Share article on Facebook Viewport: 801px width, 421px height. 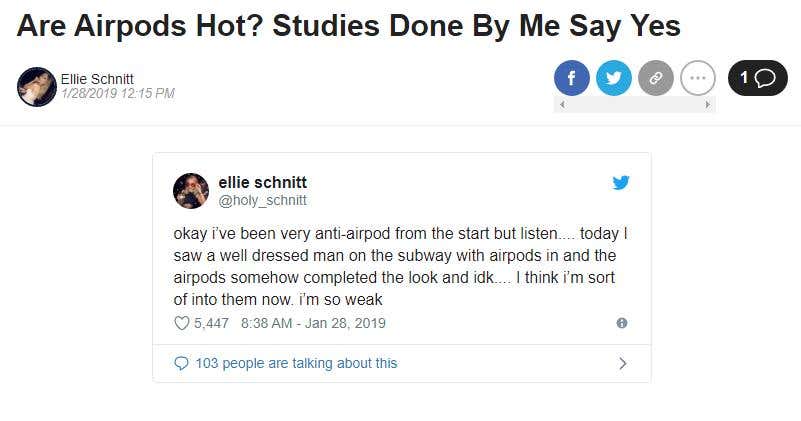(572, 78)
